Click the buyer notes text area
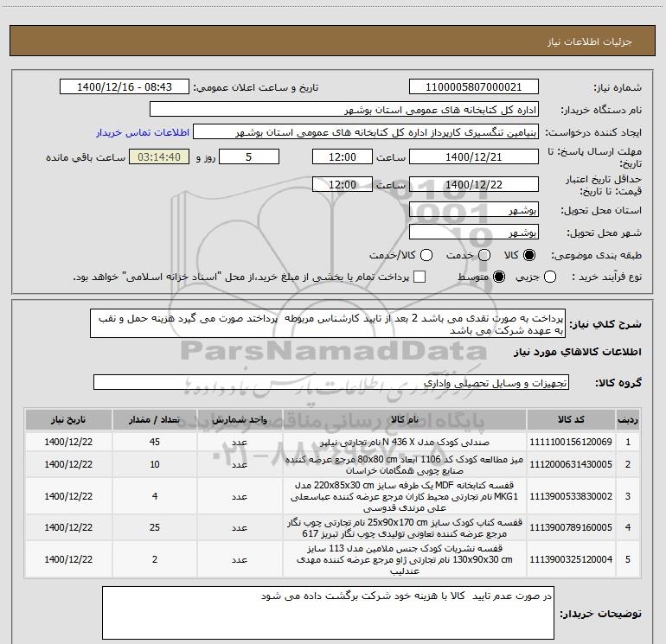The image size is (666, 644). pos(328,613)
